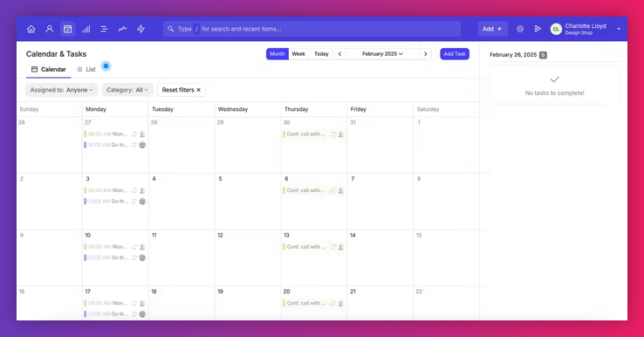Screen dimensions: 644x337
Task: Open the 09:00 AM Mon... event on Monday 27
Action: coord(115,134)
